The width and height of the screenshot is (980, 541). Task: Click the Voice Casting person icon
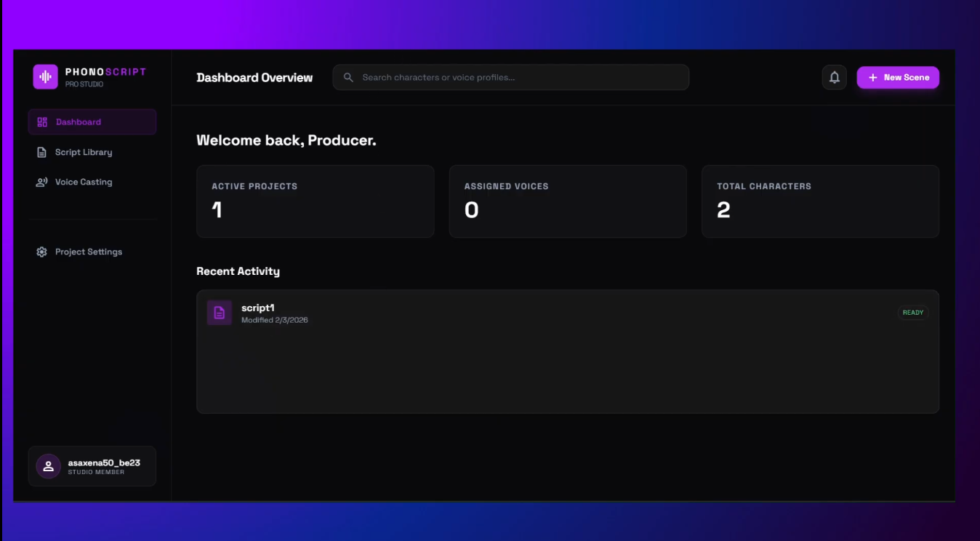pyautogui.click(x=42, y=182)
